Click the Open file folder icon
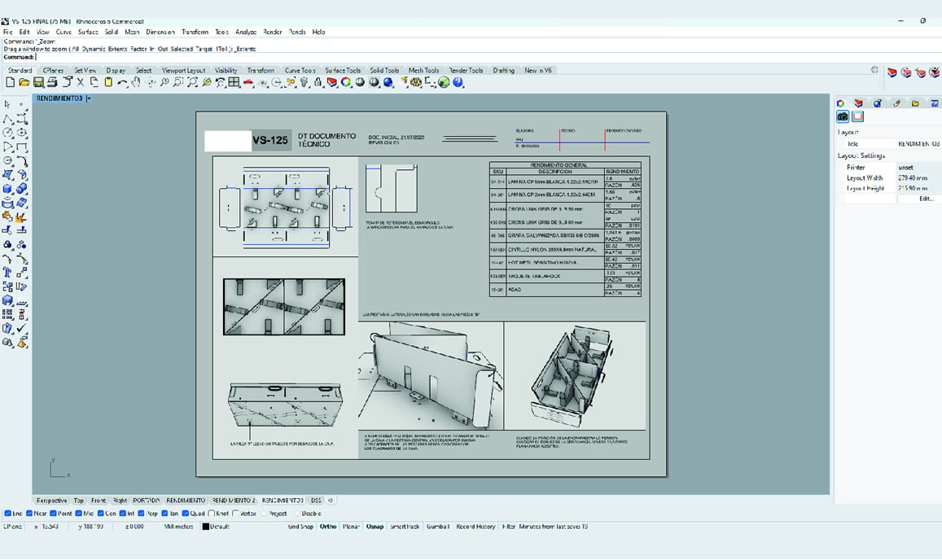Image resolution: width=942 pixels, height=560 pixels. [24, 82]
